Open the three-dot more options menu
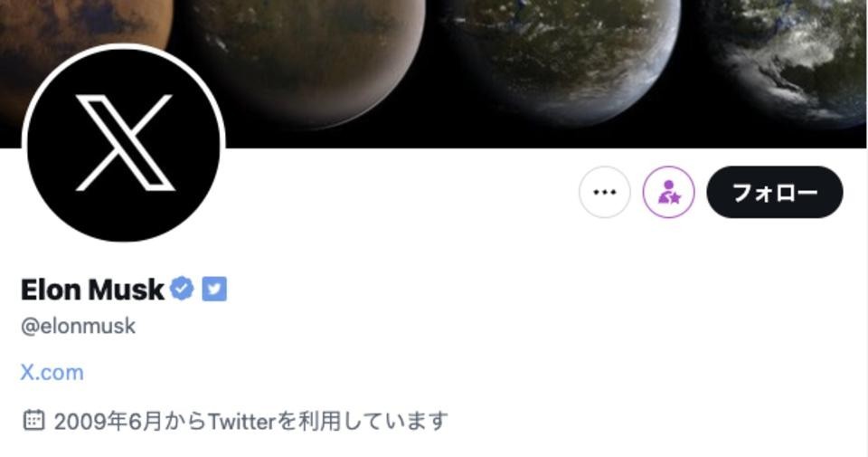 click(605, 192)
